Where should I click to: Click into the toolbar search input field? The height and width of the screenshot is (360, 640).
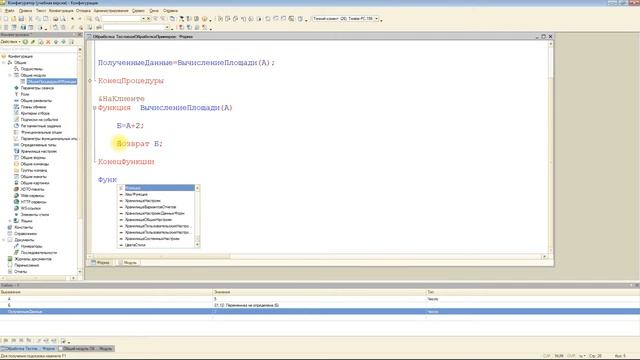pos(121,19)
